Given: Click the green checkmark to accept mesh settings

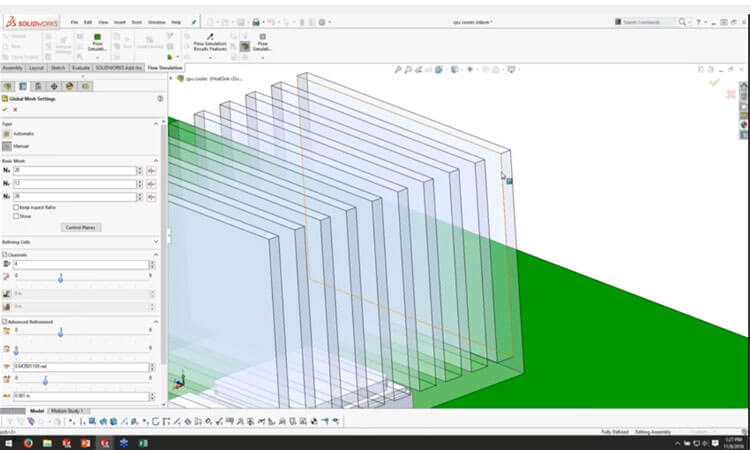Looking at the screenshot, I should pos(5,110).
